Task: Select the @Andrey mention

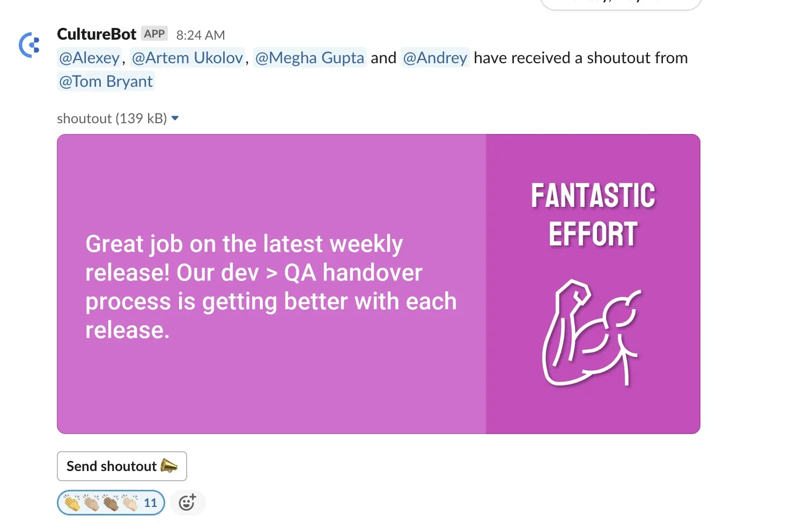Action: (435, 57)
